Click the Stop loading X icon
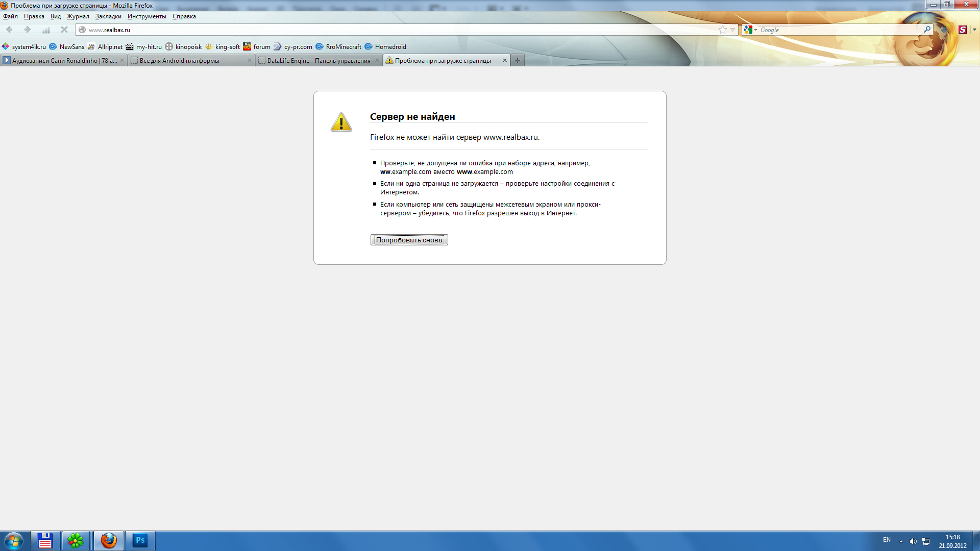 (x=64, y=30)
